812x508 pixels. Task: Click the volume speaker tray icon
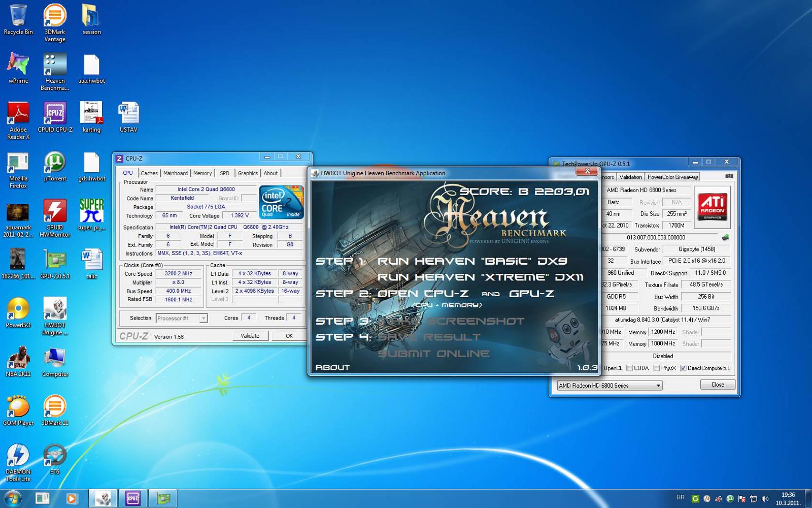pos(765,499)
